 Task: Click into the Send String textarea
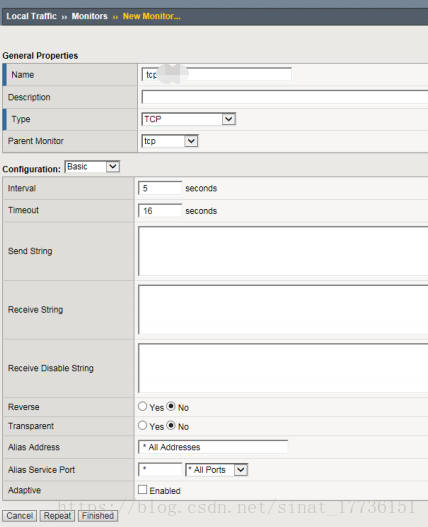click(283, 251)
